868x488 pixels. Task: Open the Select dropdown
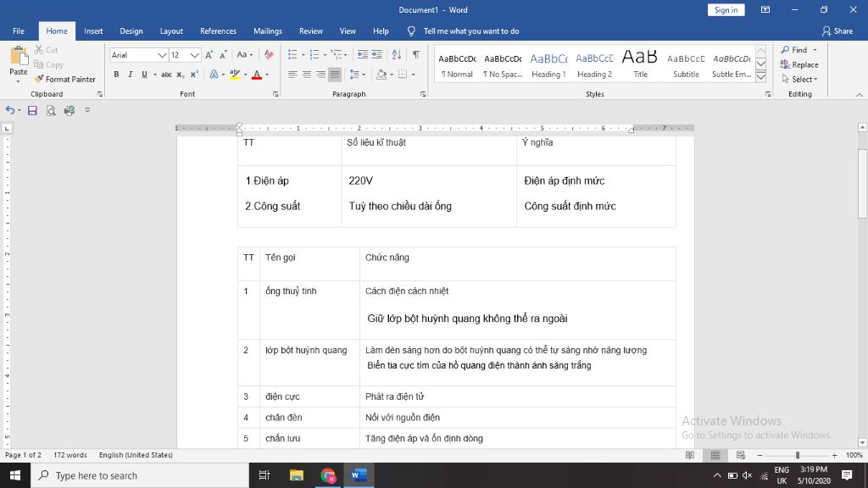coord(800,79)
